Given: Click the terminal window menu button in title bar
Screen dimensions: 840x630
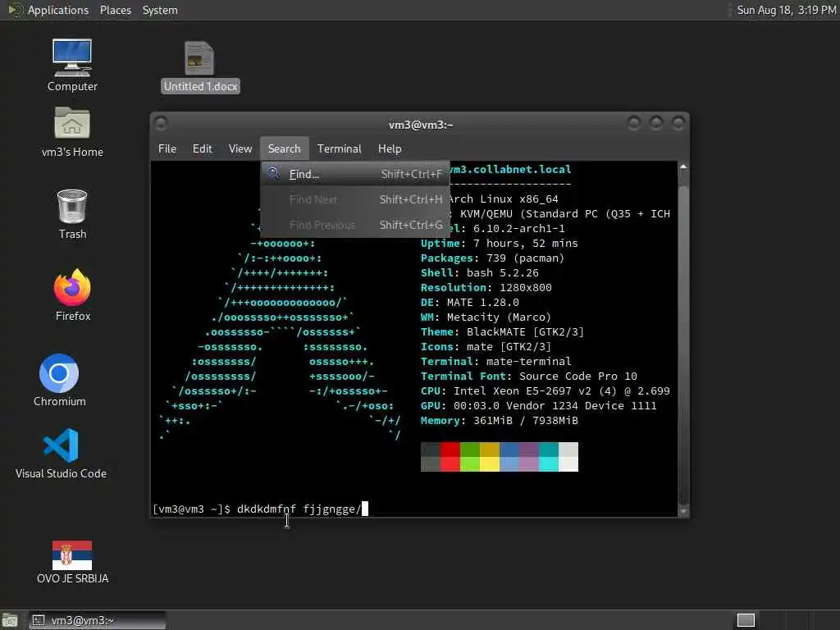Looking at the screenshot, I should (160, 124).
